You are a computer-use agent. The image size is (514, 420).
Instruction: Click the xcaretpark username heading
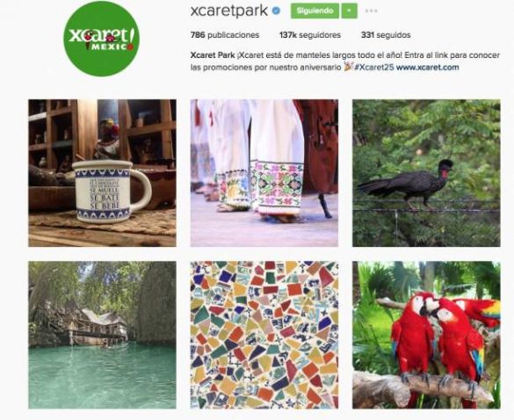(229, 11)
